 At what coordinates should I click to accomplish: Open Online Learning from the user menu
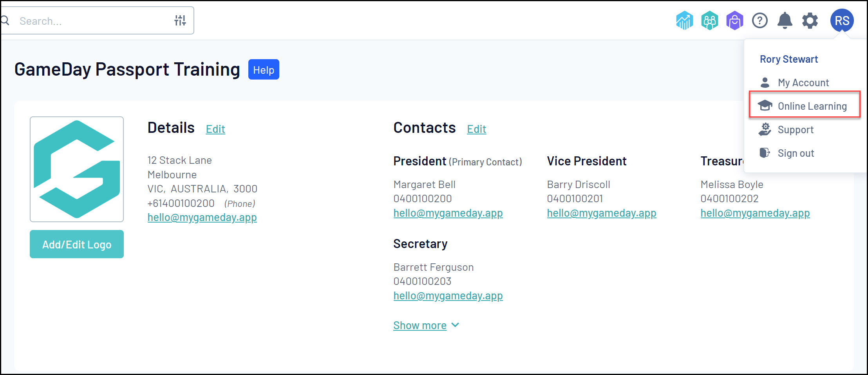point(812,106)
